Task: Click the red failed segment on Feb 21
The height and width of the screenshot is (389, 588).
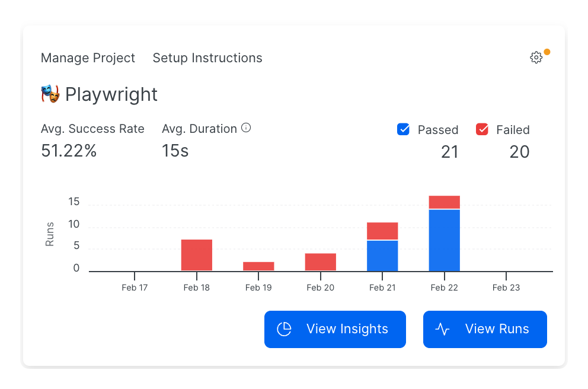Action: tap(382, 231)
